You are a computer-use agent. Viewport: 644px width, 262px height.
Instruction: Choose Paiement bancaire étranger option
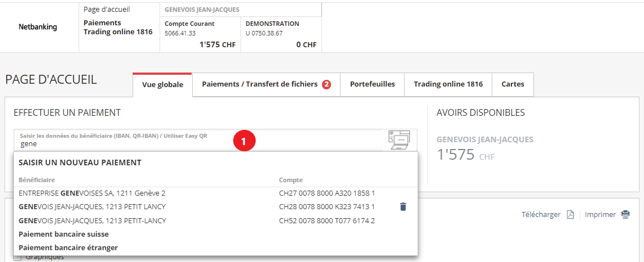68,247
